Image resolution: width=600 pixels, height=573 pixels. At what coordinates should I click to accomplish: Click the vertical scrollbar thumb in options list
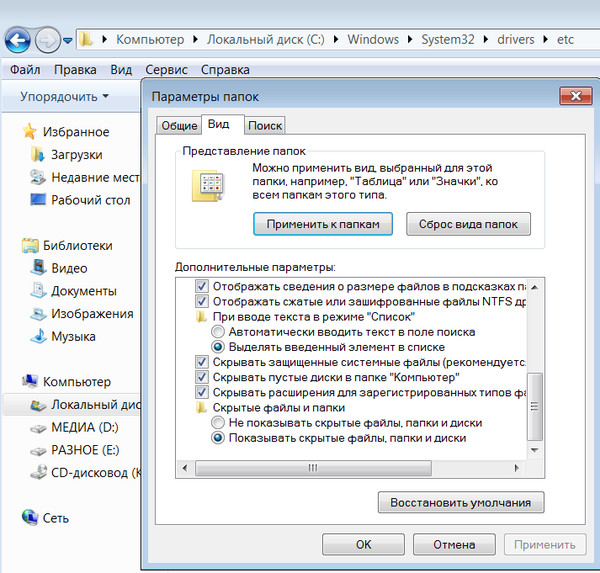[x=535, y=406]
